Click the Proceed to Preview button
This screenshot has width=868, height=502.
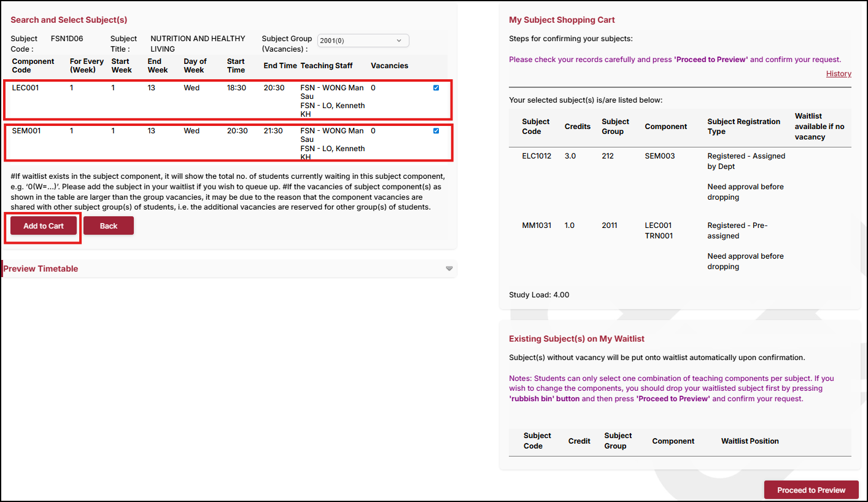click(x=811, y=490)
